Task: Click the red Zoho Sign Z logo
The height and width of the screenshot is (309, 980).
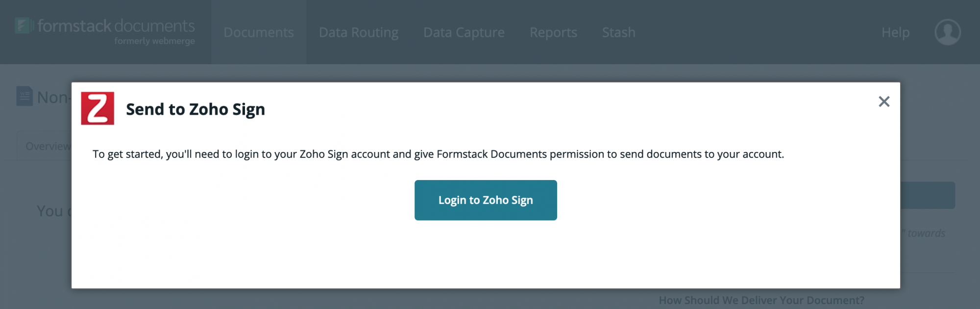Action: 98,108
